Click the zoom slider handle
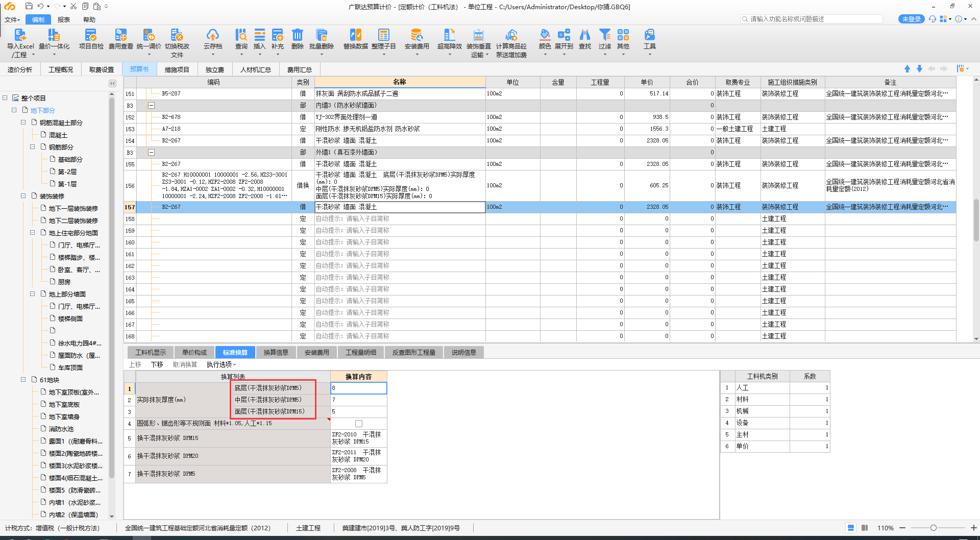This screenshot has height=540, width=980. click(933, 528)
